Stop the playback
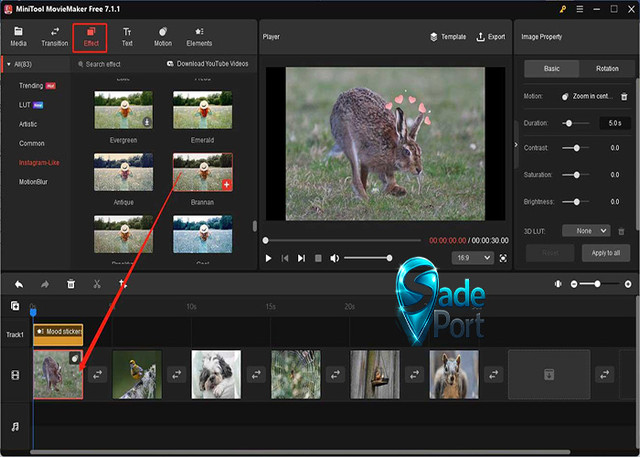The image size is (640, 457). [x=318, y=258]
